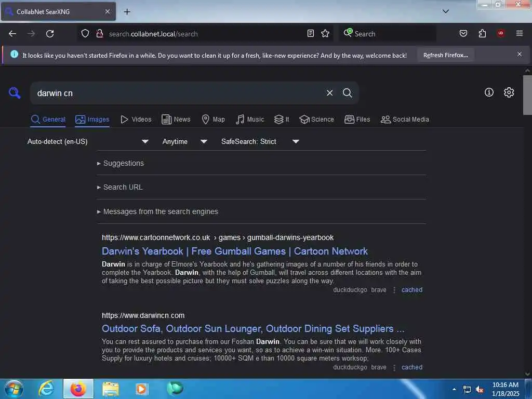Open the preferences gear icon
This screenshot has width=532, height=399.
click(x=509, y=92)
